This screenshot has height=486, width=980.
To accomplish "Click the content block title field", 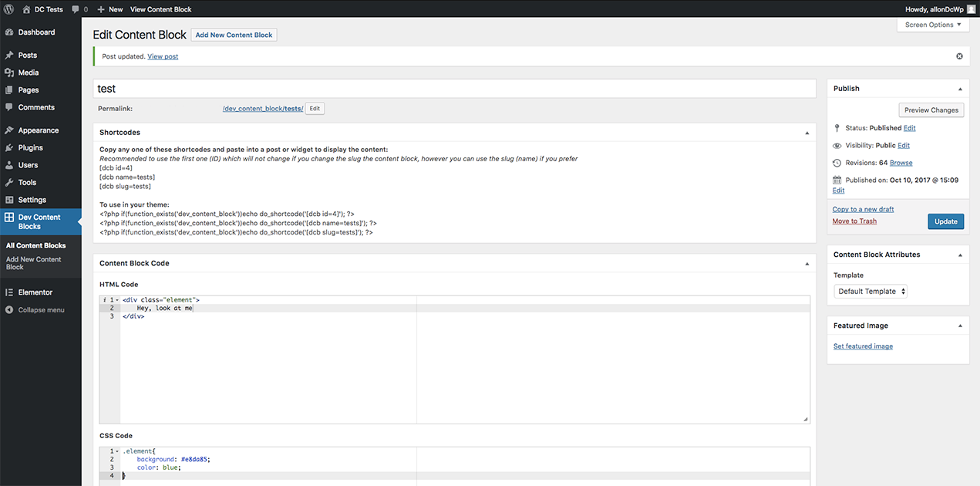I will pyautogui.click(x=454, y=89).
